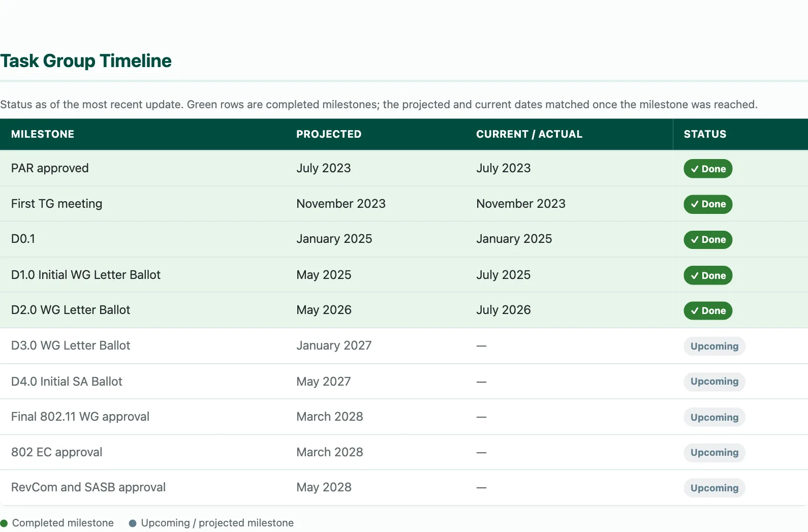Screen dimensions: 808x532
Task: Click the green Completed milestone legend dot
Action: (x=4, y=523)
